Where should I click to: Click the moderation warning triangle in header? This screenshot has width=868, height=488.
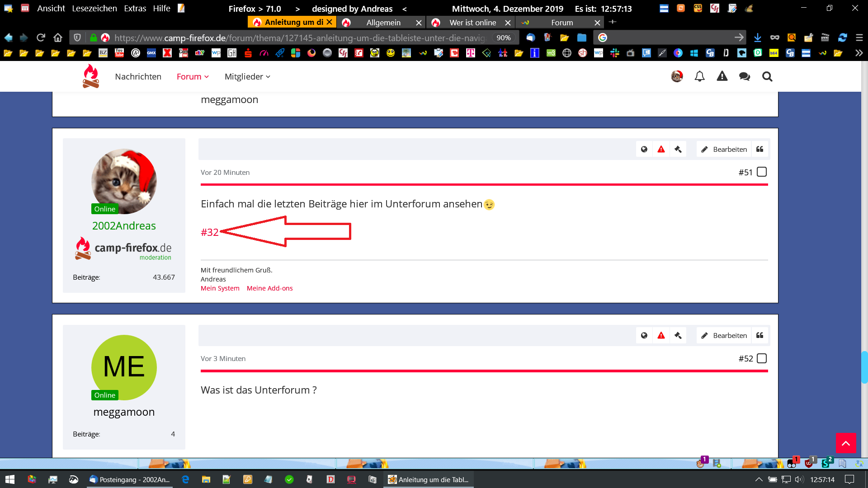click(722, 76)
